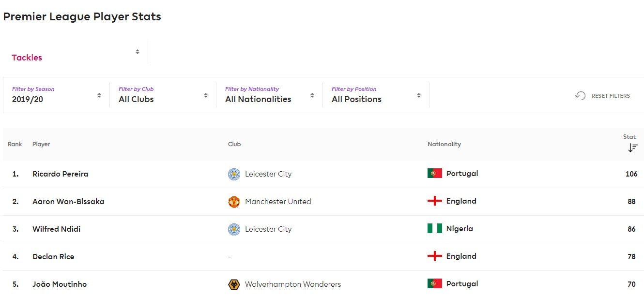Viewport: 644px width, 296px height.
Task: Open the Tackles stat type dropdown
Action: click(x=76, y=52)
